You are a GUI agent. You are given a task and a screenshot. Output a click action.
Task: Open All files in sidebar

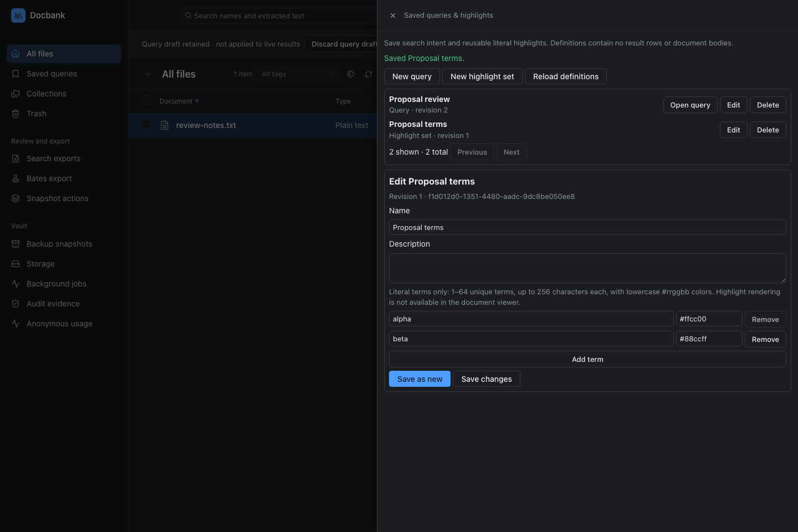(x=64, y=54)
